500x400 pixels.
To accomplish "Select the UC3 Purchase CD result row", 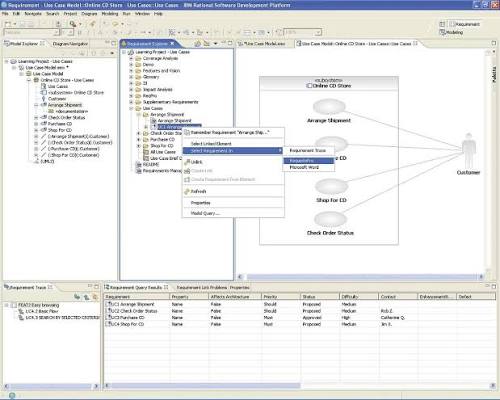I will point(299,318).
